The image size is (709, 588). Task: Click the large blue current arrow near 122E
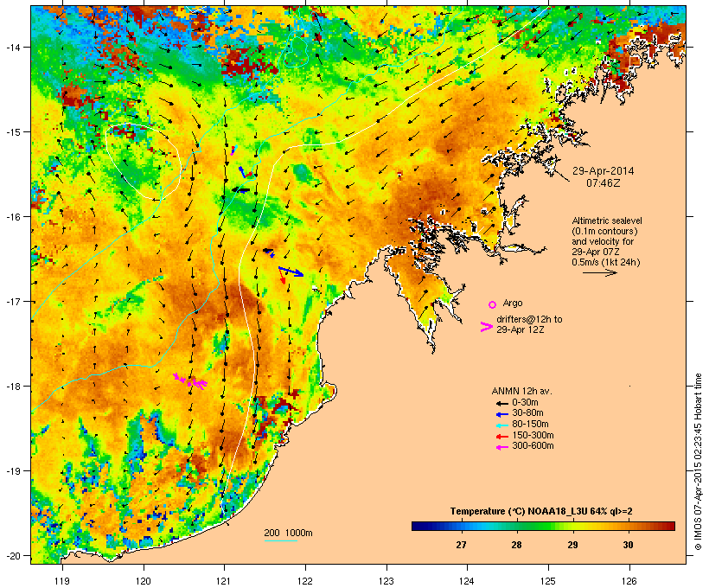291,272
